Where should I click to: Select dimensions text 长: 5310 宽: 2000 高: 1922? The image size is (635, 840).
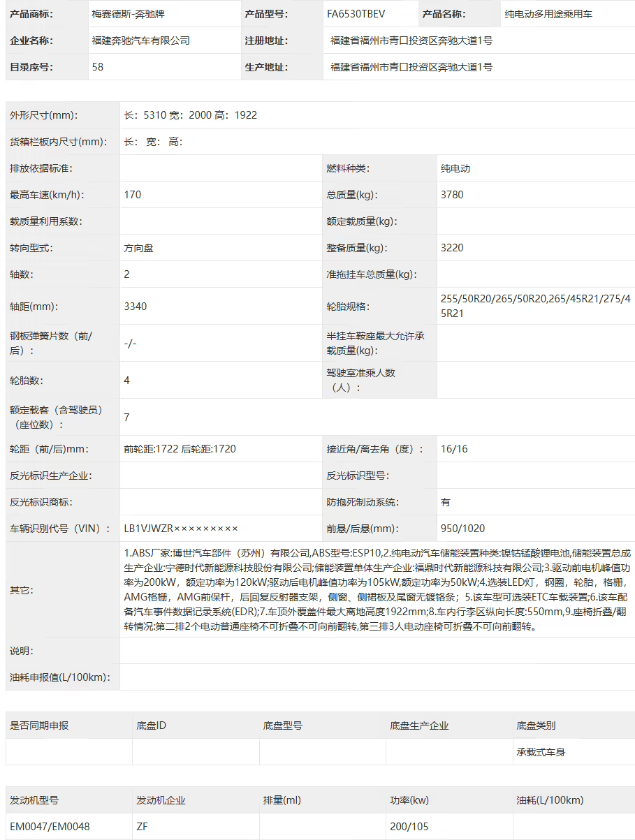[x=191, y=115]
